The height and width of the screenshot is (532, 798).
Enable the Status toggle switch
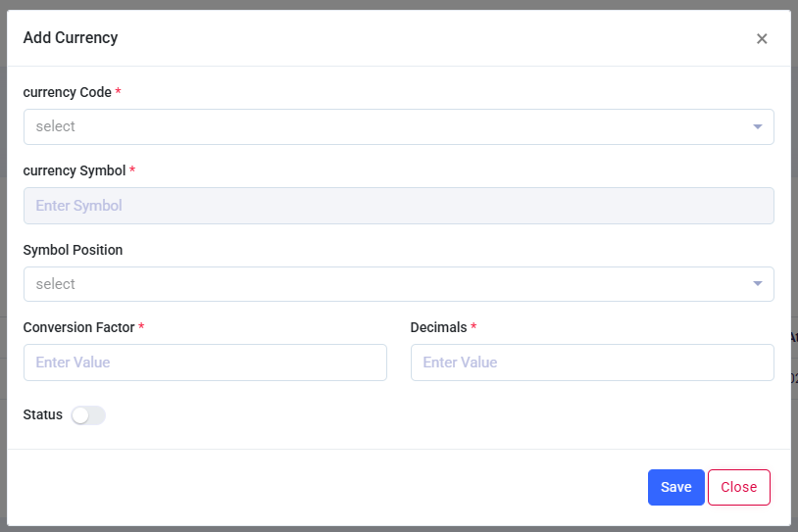tap(88, 415)
